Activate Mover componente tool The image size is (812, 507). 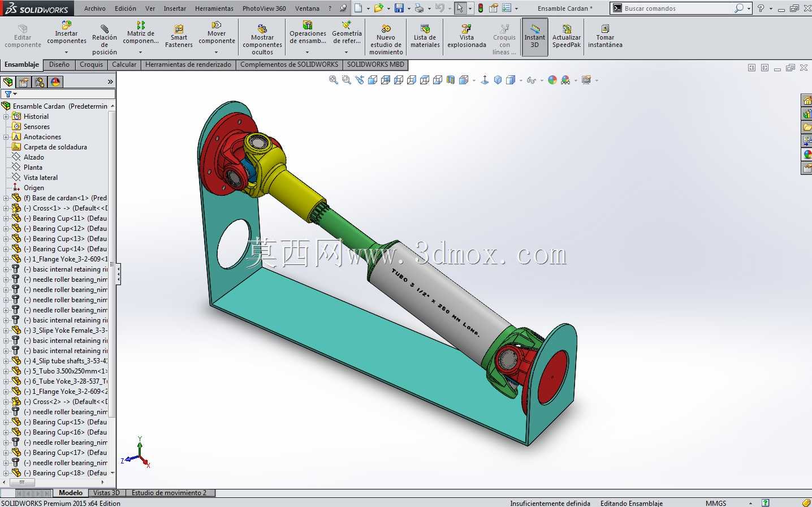[x=217, y=33]
